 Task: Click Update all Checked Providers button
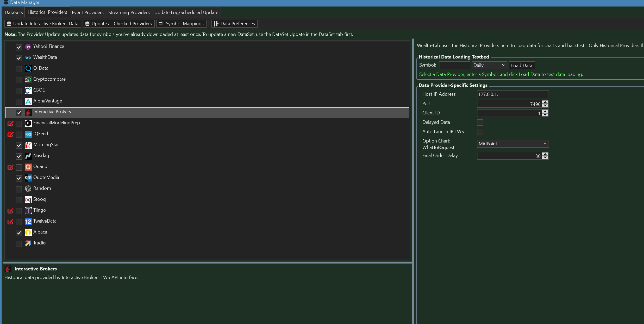point(119,24)
